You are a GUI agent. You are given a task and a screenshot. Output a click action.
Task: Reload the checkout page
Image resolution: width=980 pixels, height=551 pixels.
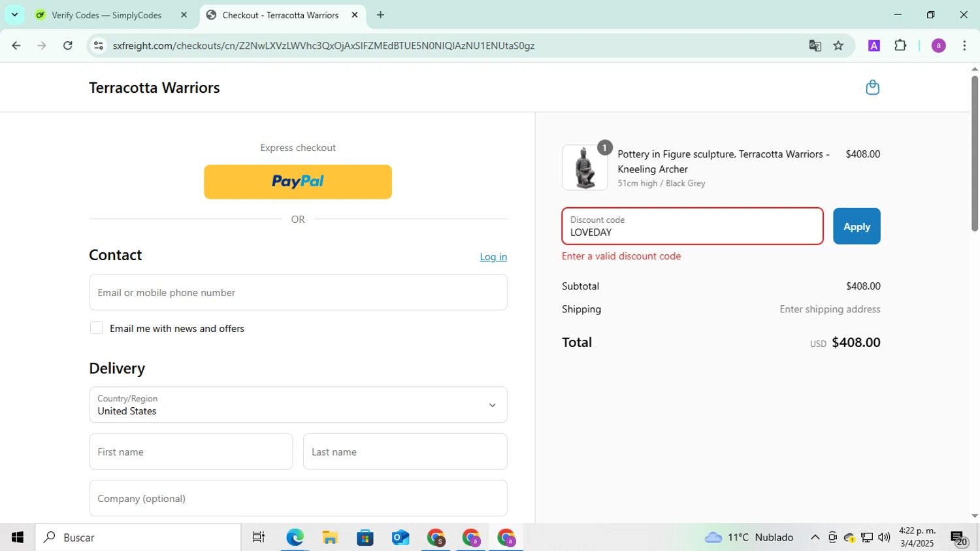tap(68, 46)
